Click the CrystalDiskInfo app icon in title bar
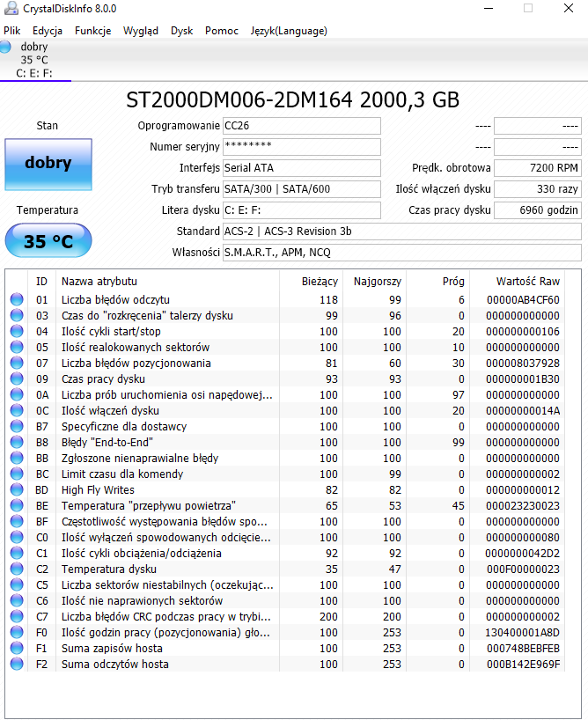 [x=11, y=8]
